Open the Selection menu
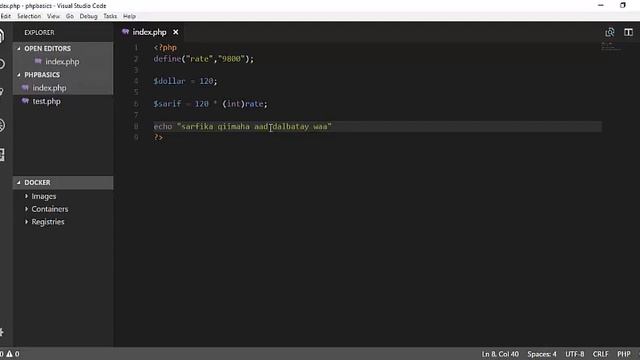Image resolution: width=640 pixels, height=360 pixels. 29,16
